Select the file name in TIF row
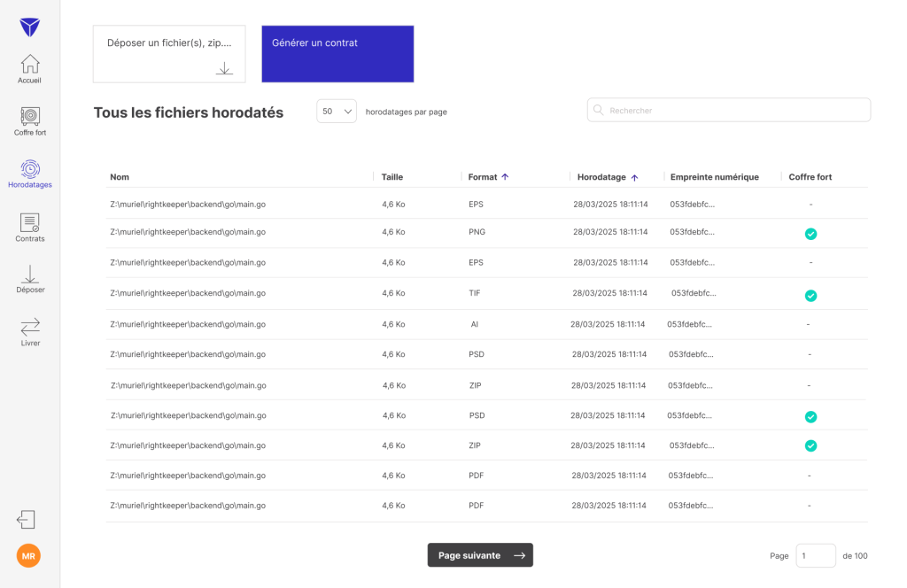Screen dimensions: 907x588 (188, 293)
